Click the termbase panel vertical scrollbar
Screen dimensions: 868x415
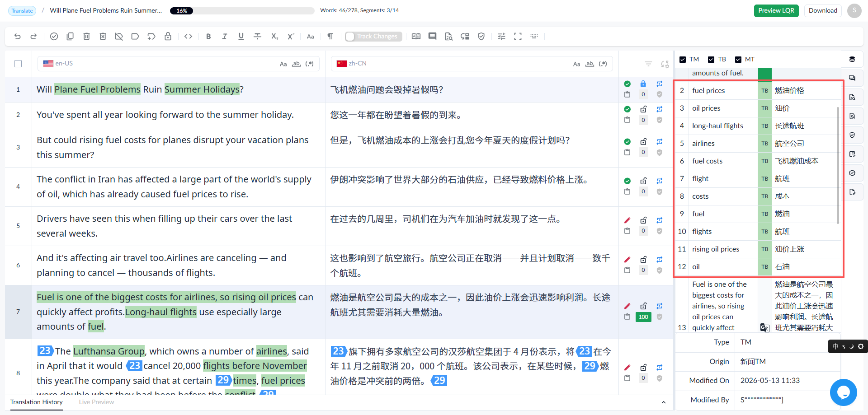click(x=838, y=165)
